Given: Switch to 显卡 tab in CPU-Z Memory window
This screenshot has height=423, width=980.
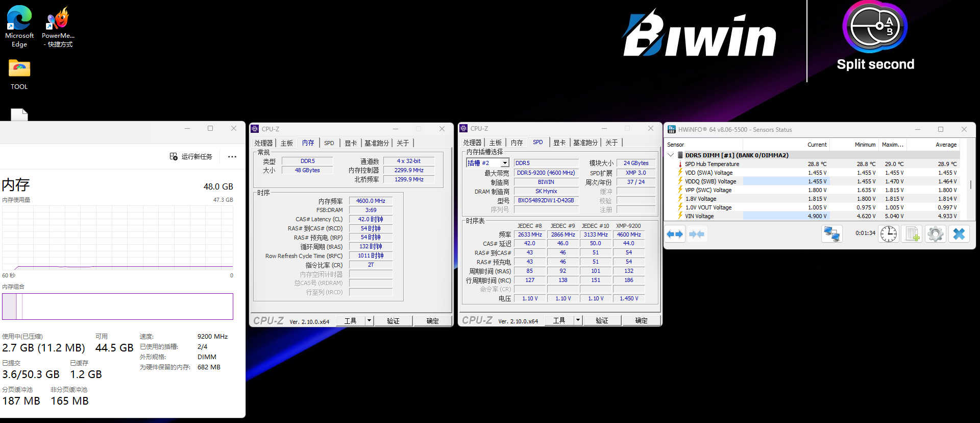Looking at the screenshot, I should [351, 143].
